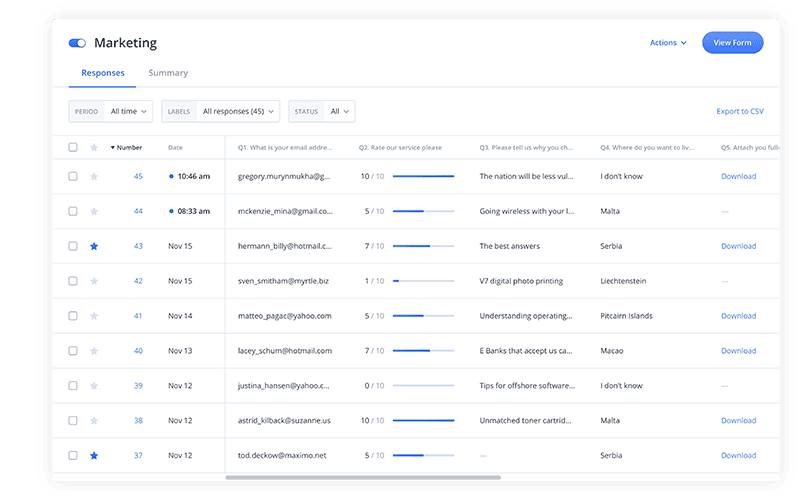Screen dimensions: 800x500
Task: Unstar response number 37
Action: (94, 455)
